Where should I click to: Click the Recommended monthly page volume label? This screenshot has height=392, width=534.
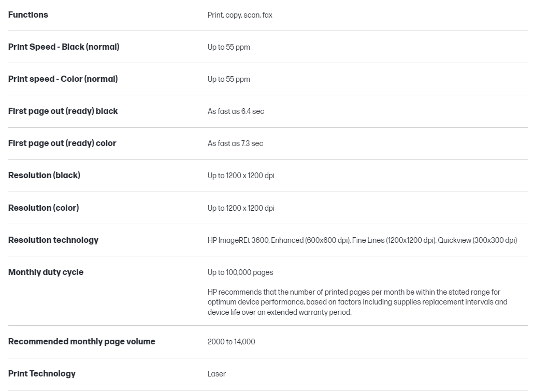pos(81,342)
